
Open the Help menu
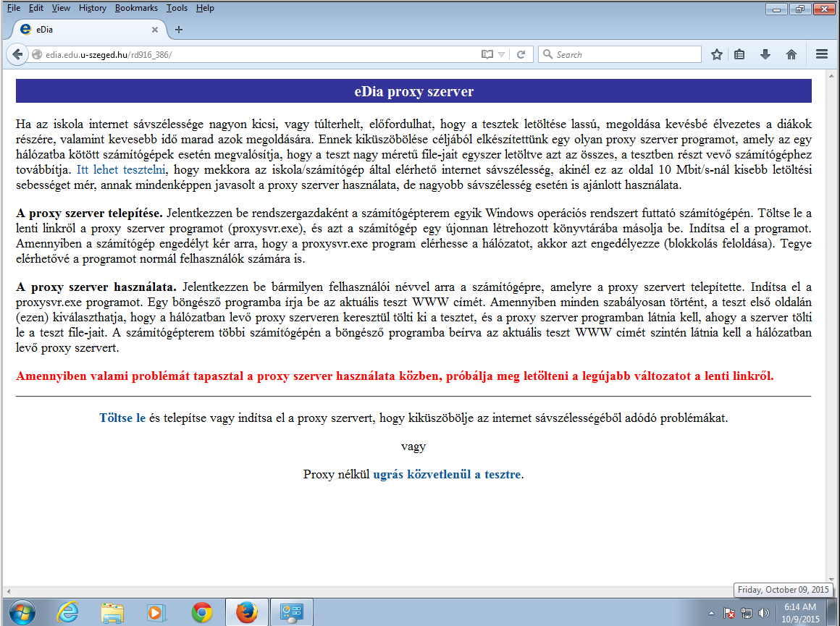point(205,8)
